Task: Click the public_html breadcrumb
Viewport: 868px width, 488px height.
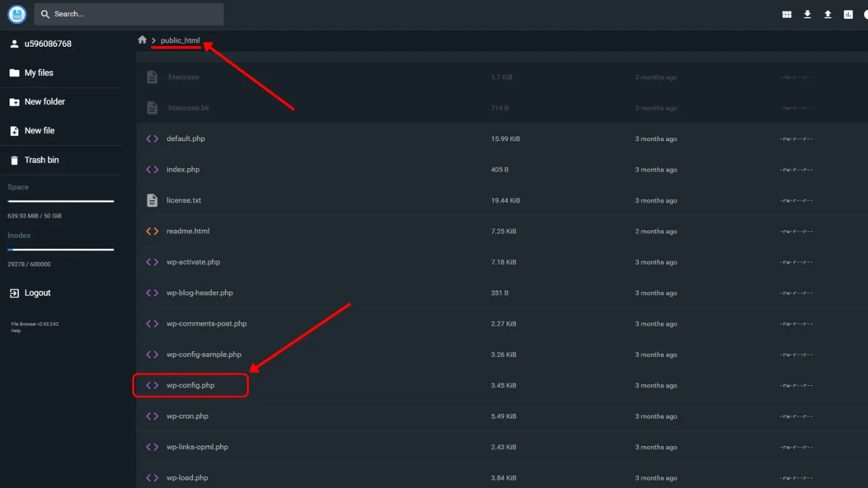Action: 180,41
